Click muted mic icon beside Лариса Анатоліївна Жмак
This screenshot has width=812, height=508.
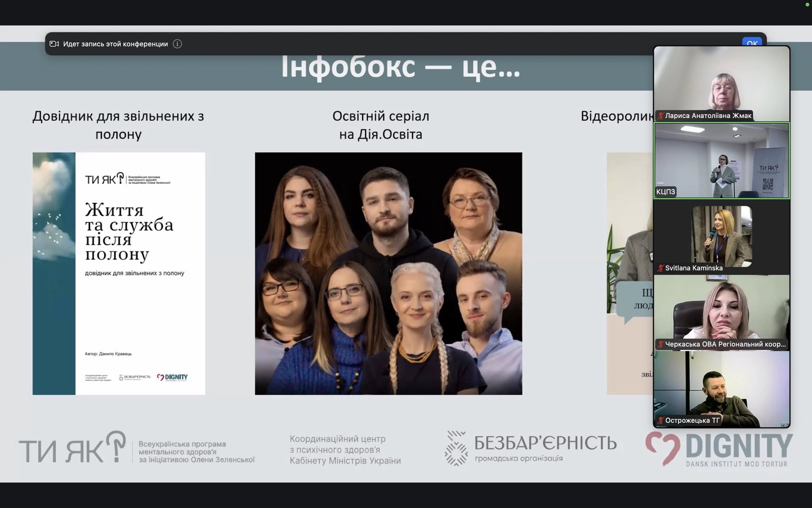coord(661,116)
